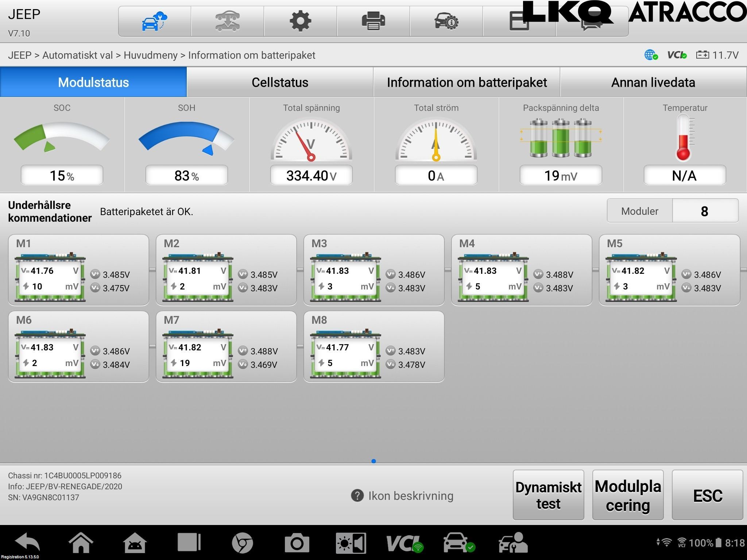
Task: Open module M6 battery card
Action: (78, 346)
